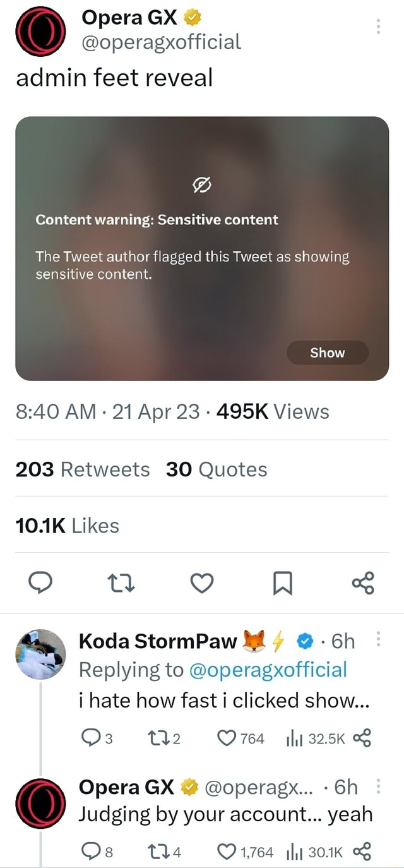The width and height of the screenshot is (404, 868).
Task: Open the @operagxofficial mention link
Action: coord(270,670)
